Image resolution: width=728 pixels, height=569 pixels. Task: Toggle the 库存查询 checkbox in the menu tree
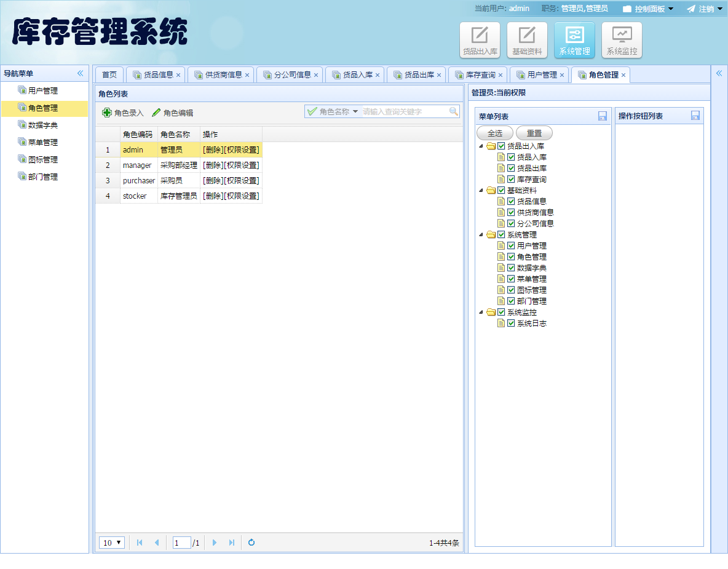(511, 179)
